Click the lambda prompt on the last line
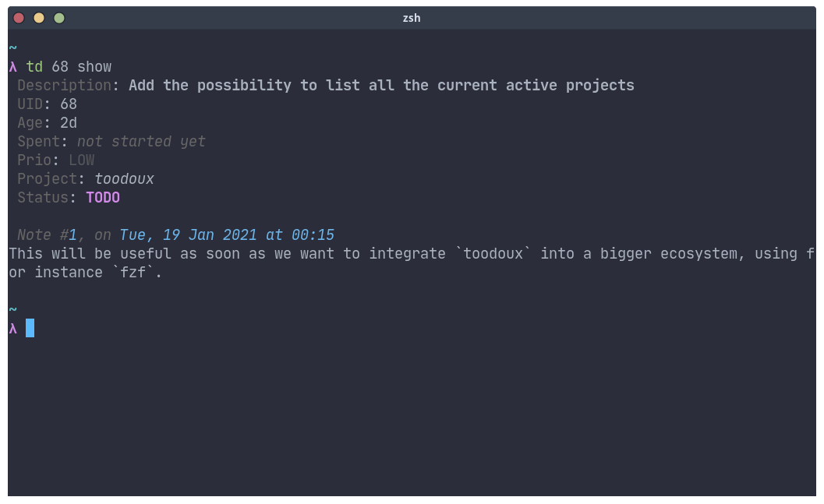 [x=13, y=329]
